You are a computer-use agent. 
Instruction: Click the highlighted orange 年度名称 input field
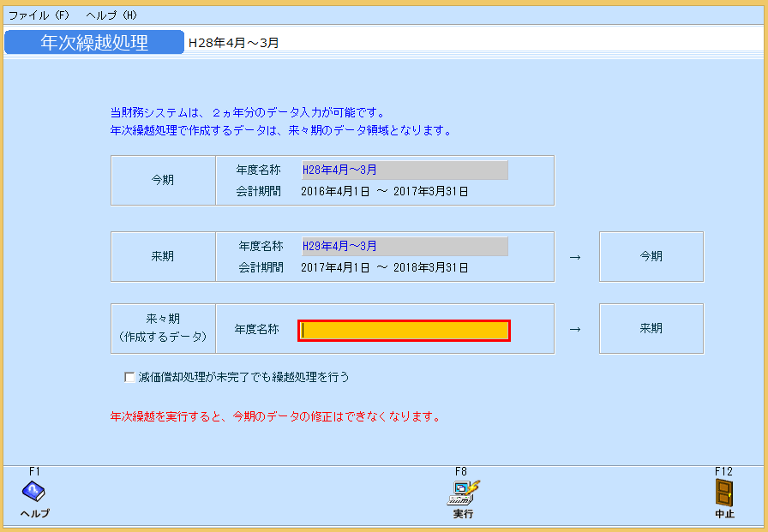[x=403, y=328]
